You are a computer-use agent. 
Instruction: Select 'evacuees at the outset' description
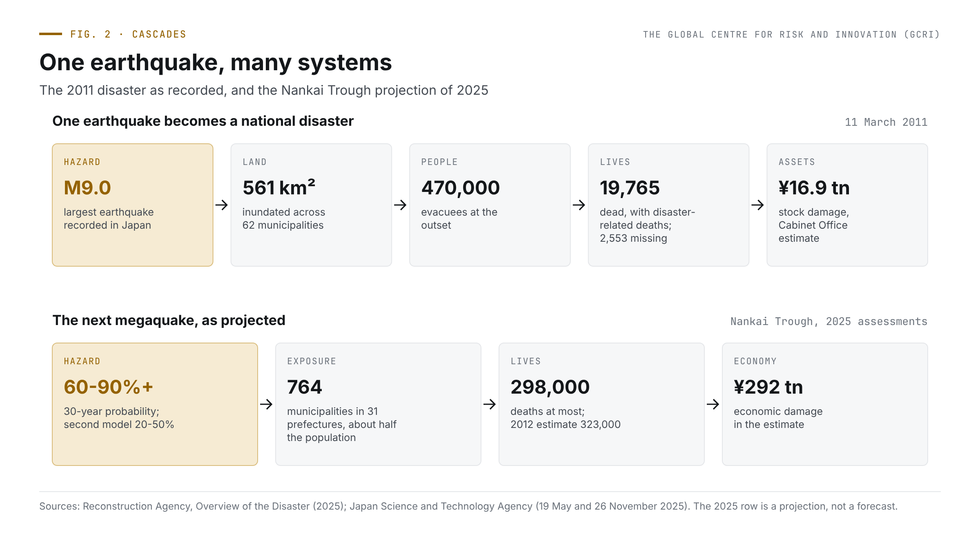(459, 218)
